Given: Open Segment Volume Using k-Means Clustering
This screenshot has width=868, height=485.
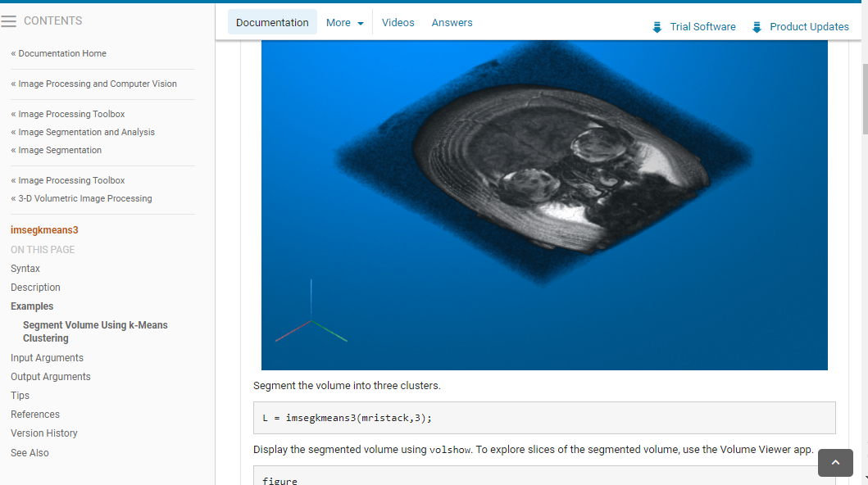Looking at the screenshot, I should [95, 332].
